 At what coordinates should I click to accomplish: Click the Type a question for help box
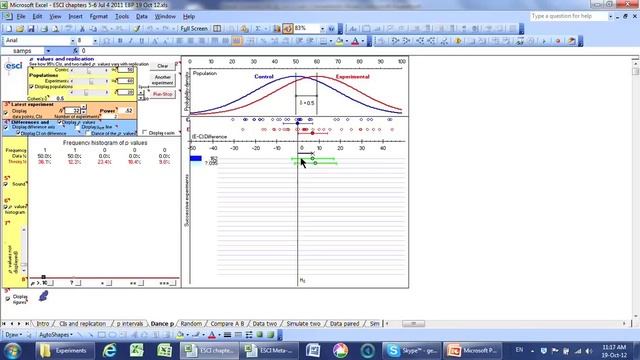coord(569,16)
